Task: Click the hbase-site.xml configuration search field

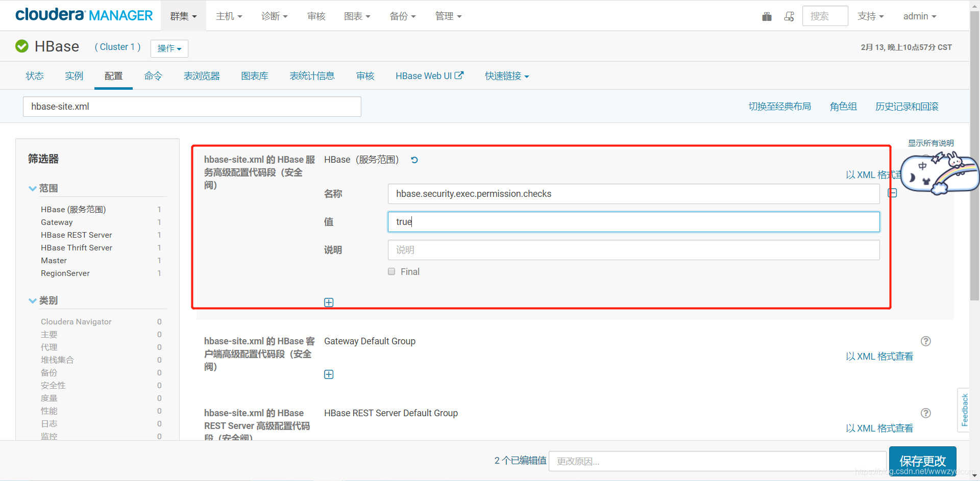Action: 192,107
